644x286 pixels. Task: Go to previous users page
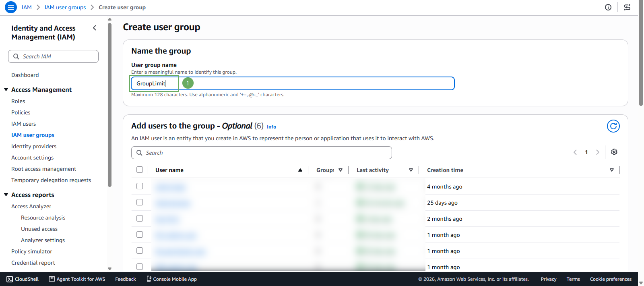click(x=575, y=152)
